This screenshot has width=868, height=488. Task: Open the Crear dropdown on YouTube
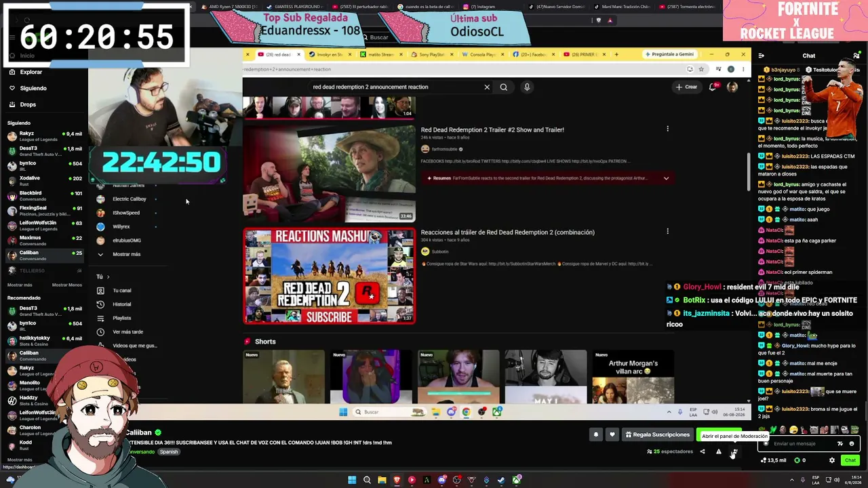click(x=686, y=87)
